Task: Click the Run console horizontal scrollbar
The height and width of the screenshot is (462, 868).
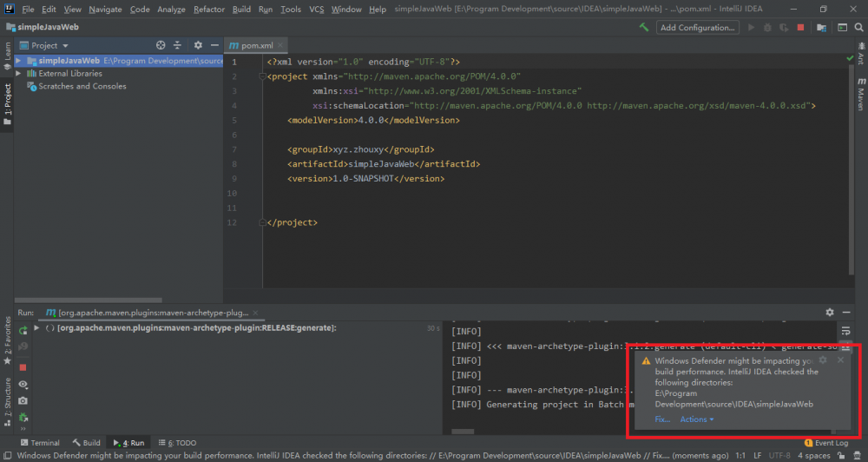Action: pyautogui.click(x=463, y=431)
